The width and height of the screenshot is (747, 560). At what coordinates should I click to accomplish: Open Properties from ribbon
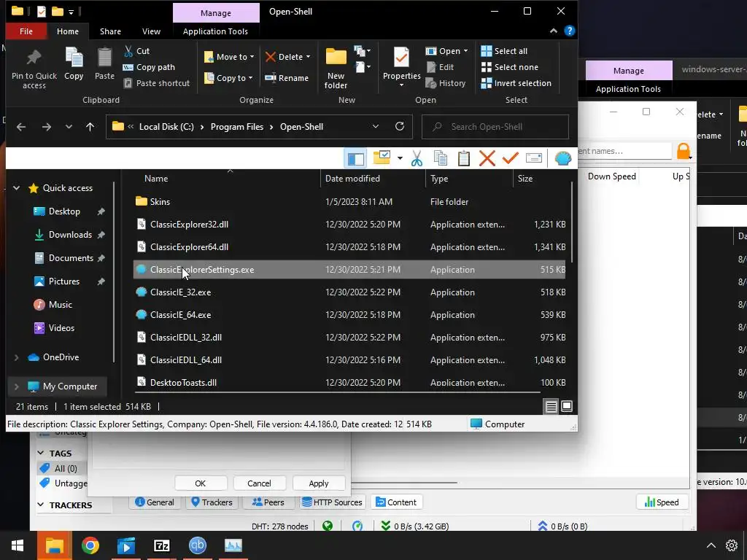click(401, 67)
